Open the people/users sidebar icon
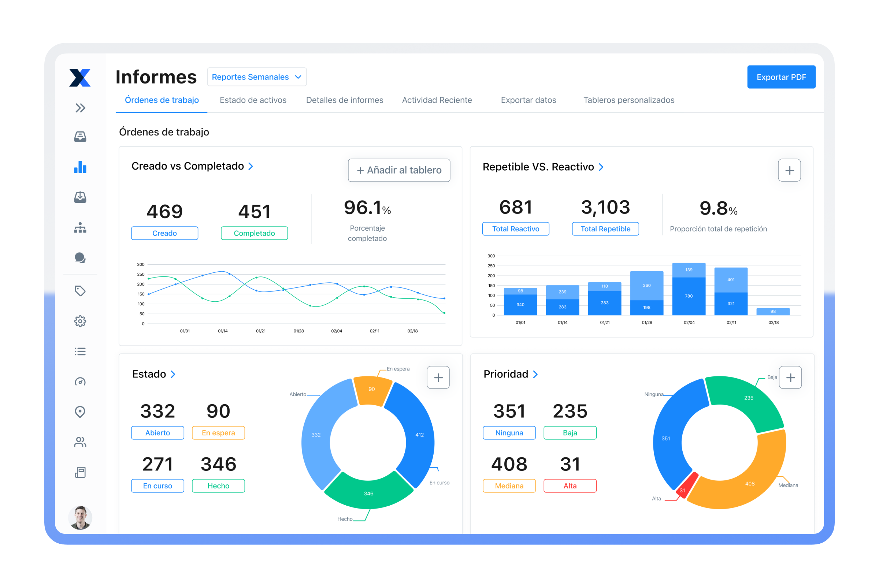Screen dimensions: 879x588 point(80,442)
